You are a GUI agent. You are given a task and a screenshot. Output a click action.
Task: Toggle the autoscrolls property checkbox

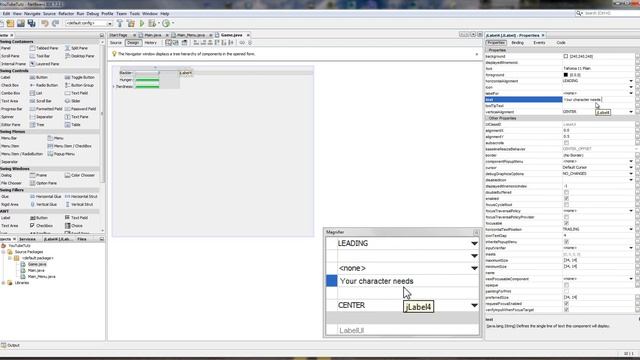(x=566, y=143)
